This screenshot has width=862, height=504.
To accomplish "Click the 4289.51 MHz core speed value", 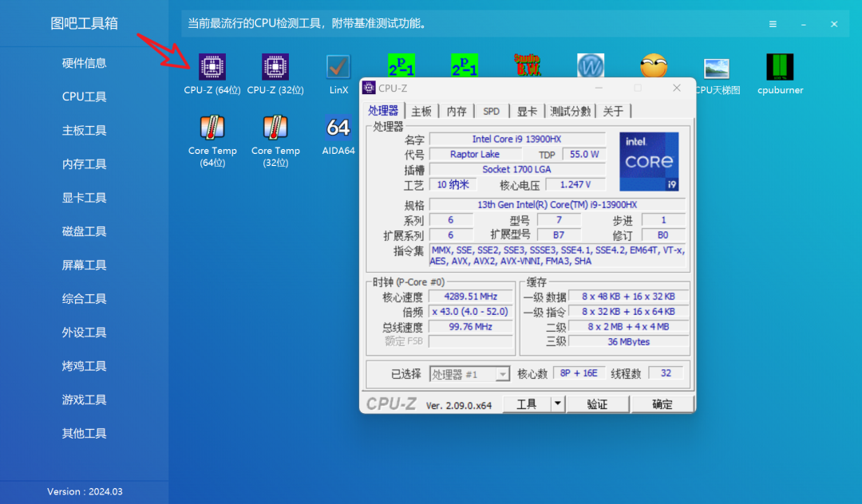I will (x=471, y=297).
